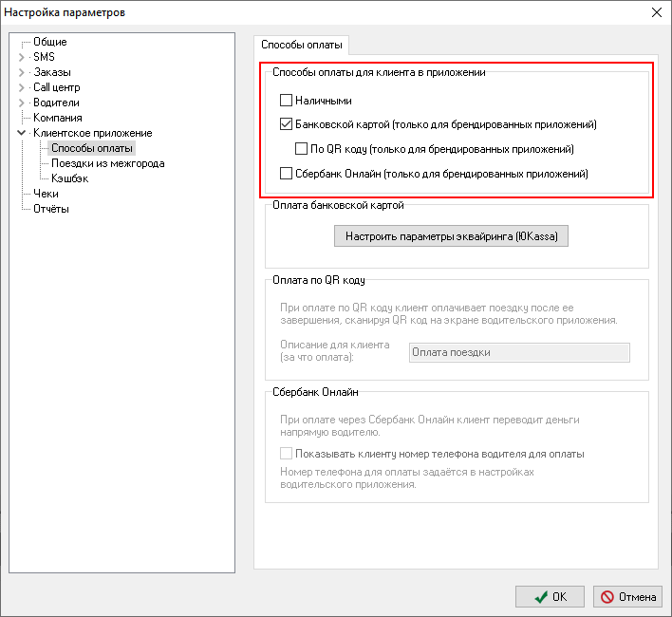Toggle the Сбербанк Онлайн payment checkbox

tap(286, 174)
